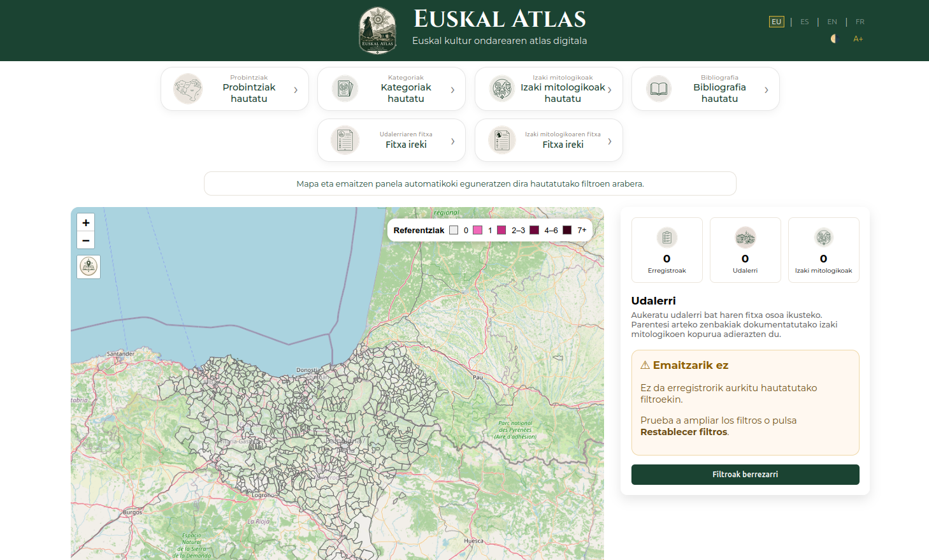Zoom in on the map
The image size is (929, 560).
coord(86,222)
